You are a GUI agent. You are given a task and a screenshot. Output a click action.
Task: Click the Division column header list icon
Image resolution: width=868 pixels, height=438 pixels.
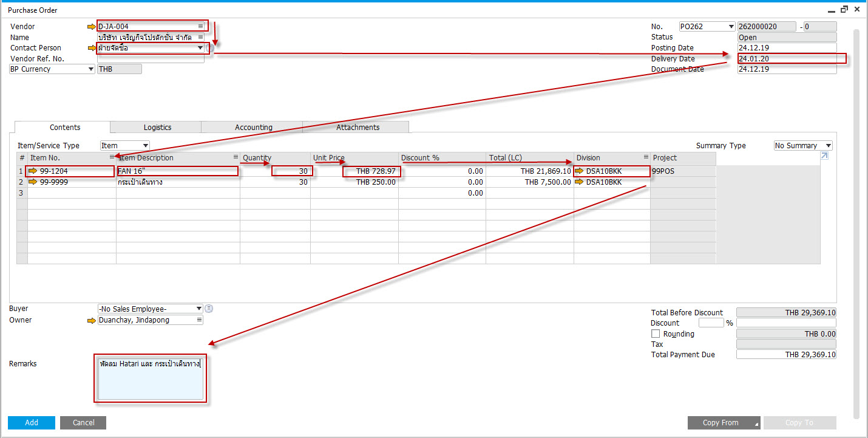pos(645,158)
